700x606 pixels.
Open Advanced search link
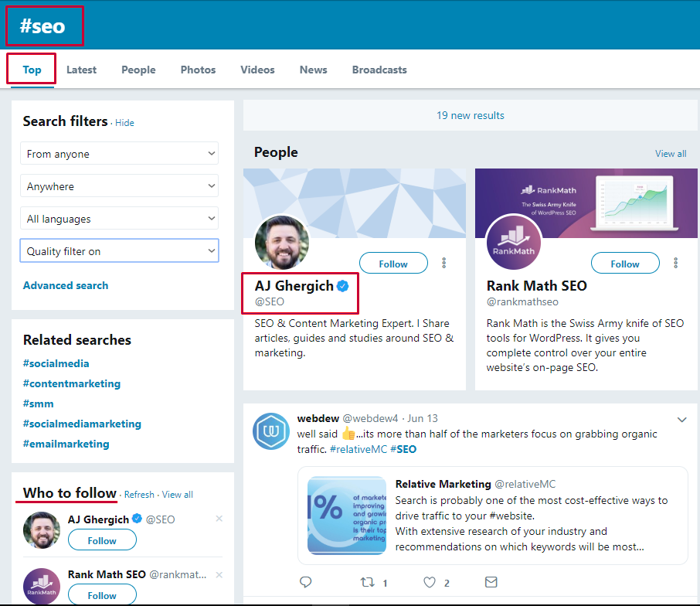tap(66, 285)
